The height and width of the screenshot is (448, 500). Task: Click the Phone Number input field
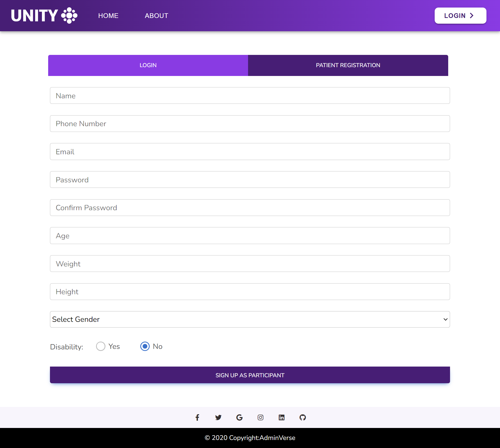click(250, 124)
